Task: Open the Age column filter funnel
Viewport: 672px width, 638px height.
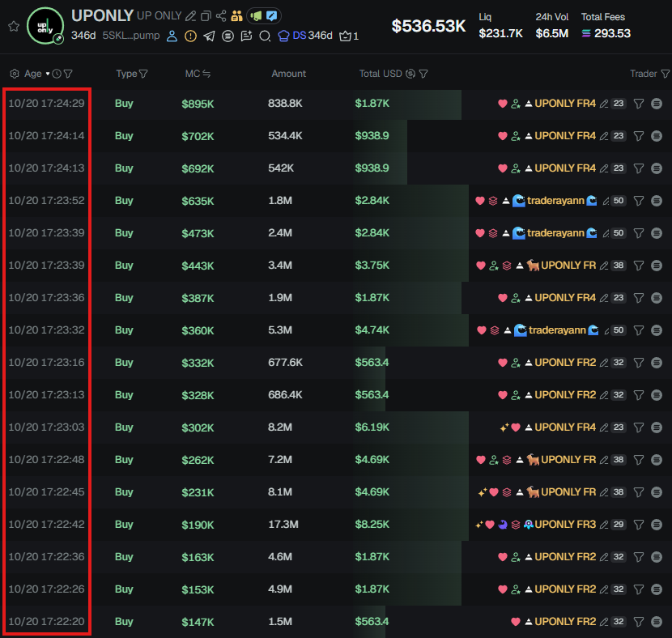Action: coord(68,74)
